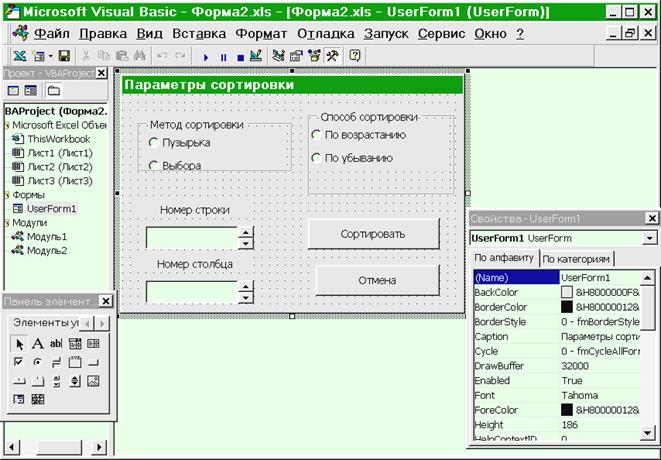Toggle Folders icon in Project panel
Screen dimensions: 661x460
tap(54, 91)
